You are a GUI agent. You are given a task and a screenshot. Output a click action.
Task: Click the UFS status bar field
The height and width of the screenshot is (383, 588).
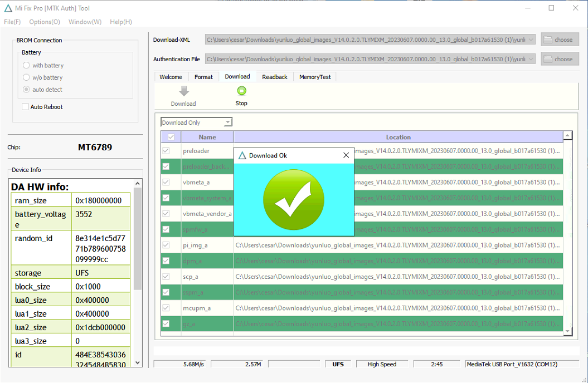tap(338, 364)
